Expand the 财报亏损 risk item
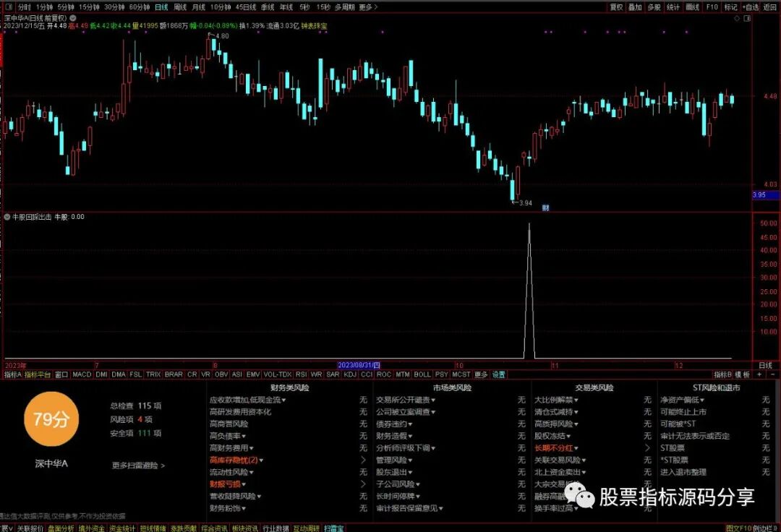The image size is (781, 532). point(228,484)
